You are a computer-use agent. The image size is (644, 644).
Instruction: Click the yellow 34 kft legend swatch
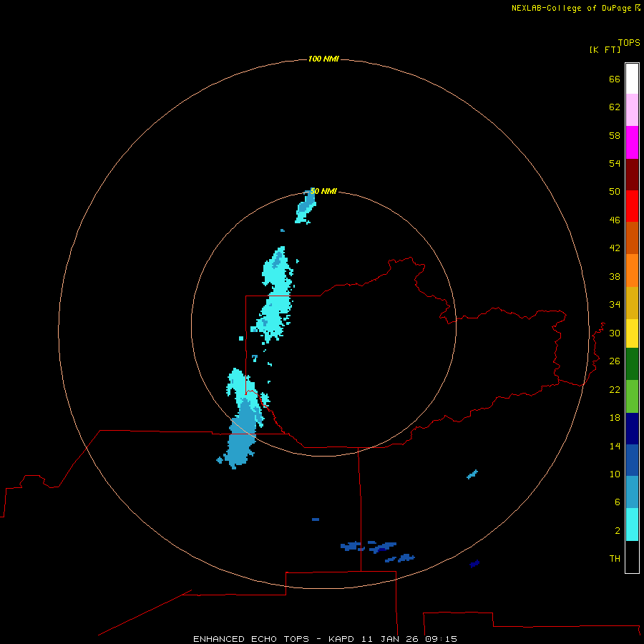(x=632, y=333)
